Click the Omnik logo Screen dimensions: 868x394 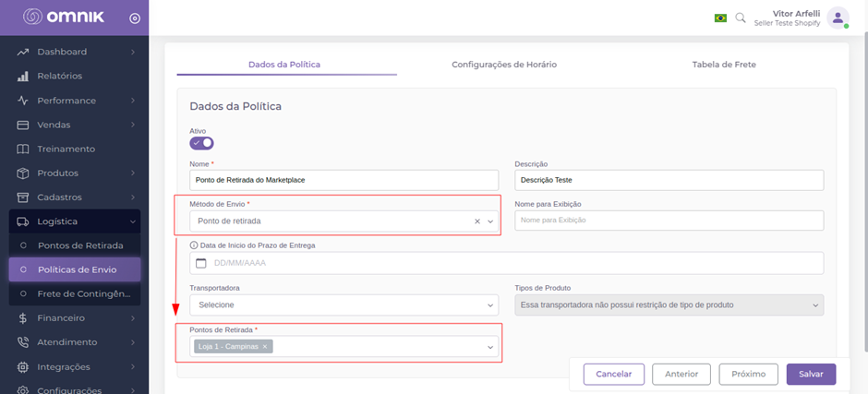click(x=63, y=18)
